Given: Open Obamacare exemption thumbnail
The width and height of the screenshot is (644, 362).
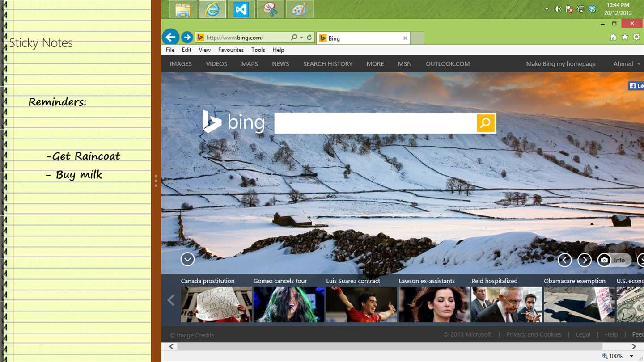Looking at the screenshot, I should 579,304.
